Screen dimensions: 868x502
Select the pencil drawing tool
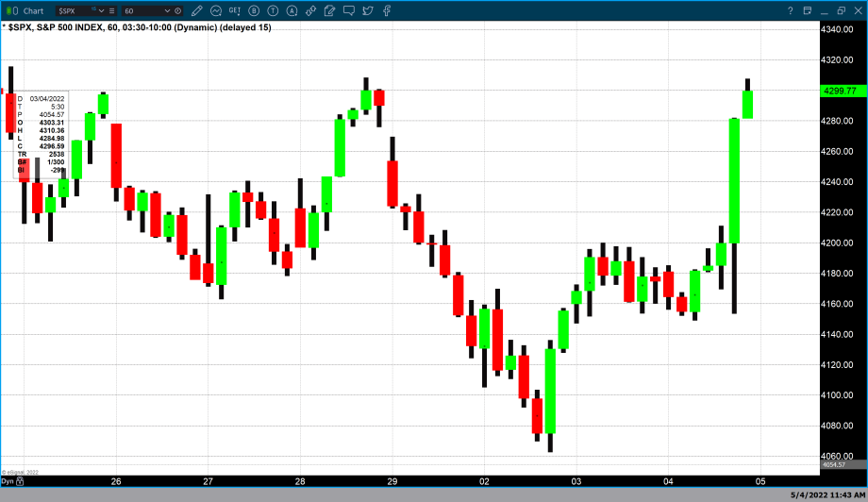[x=197, y=10]
